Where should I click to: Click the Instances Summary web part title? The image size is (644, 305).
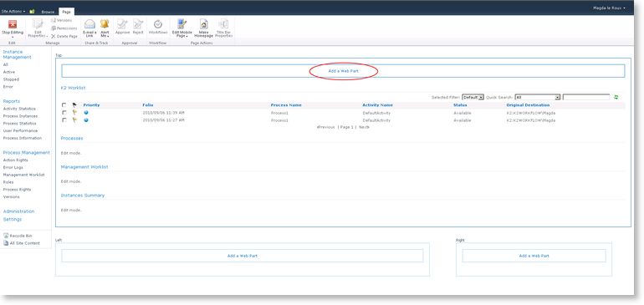(x=83, y=196)
